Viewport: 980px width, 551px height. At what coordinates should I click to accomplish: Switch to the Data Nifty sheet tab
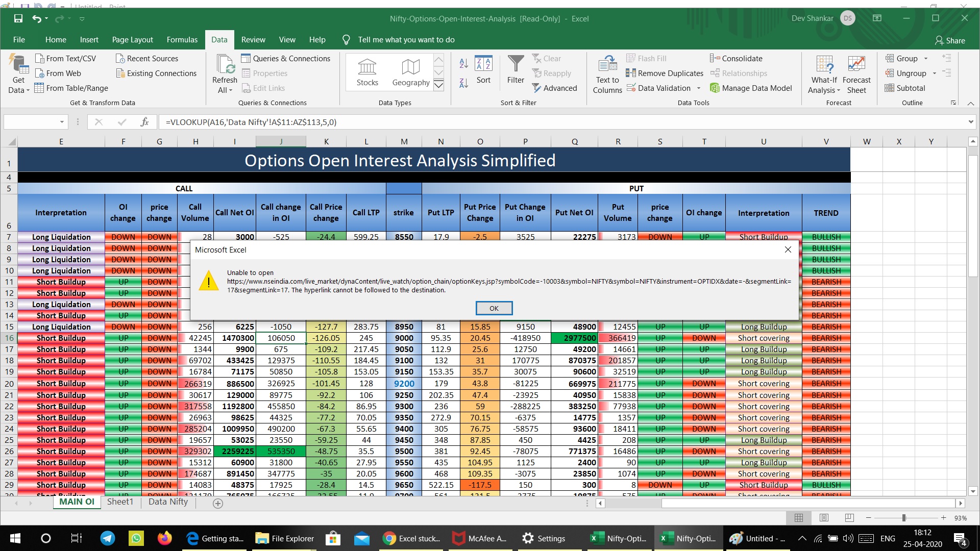click(168, 502)
